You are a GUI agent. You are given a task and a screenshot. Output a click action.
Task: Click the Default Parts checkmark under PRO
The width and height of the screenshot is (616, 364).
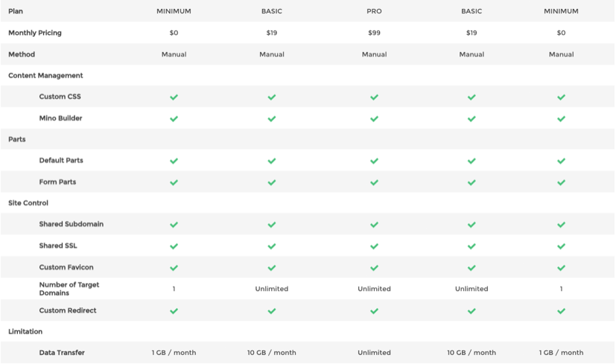pos(374,161)
